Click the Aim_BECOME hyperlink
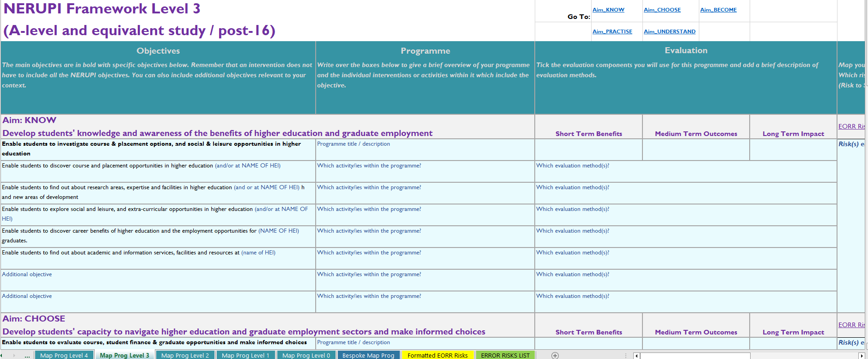This screenshot has height=359, width=868. pyautogui.click(x=718, y=10)
